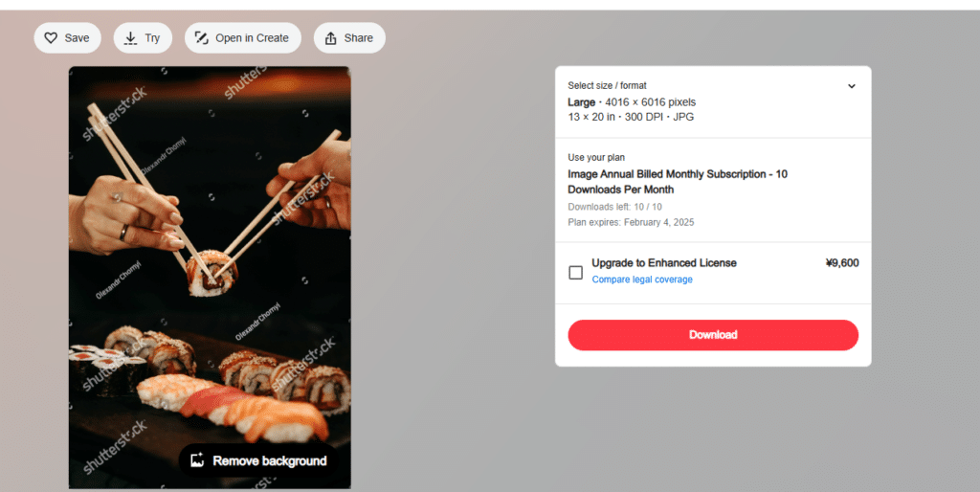Click the ¥9,600 Enhanced License price
This screenshot has width=980, height=492.
(842, 263)
